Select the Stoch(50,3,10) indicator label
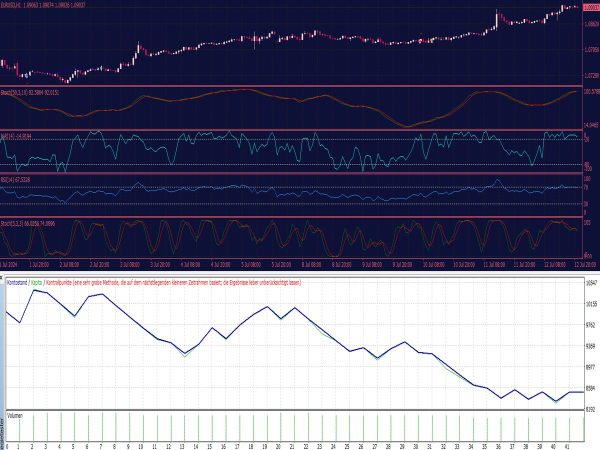600x450 pixels. pyautogui.click(x=30, y=93)
